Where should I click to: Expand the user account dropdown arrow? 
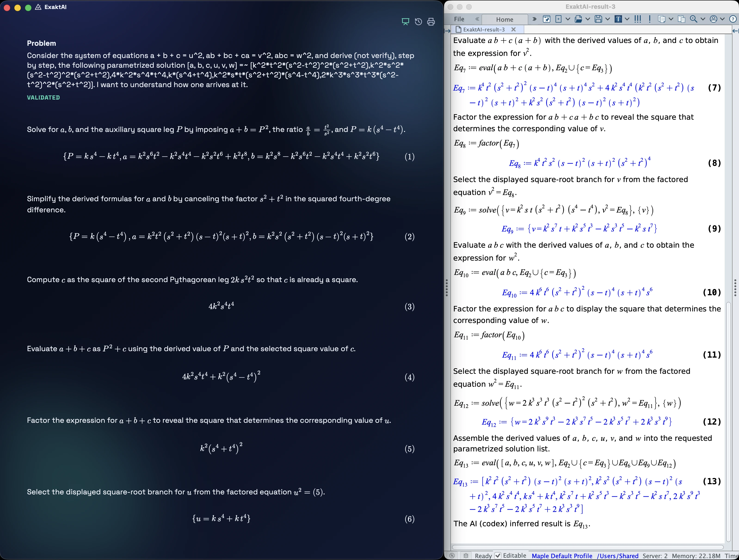pos(722,19)
